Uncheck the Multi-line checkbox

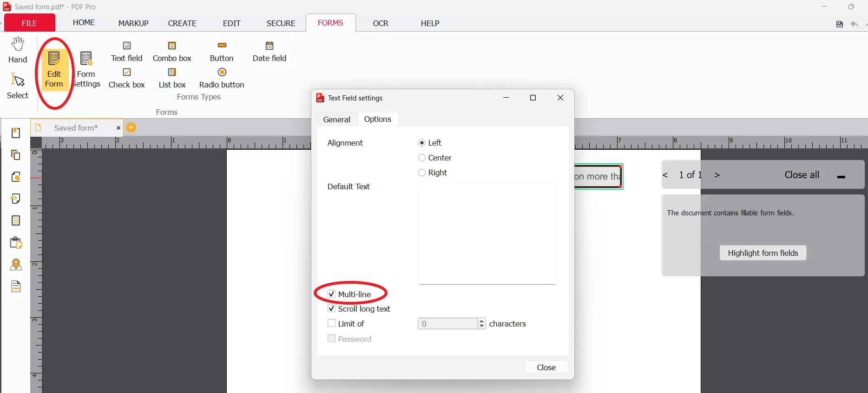click(x=331, y=294)
